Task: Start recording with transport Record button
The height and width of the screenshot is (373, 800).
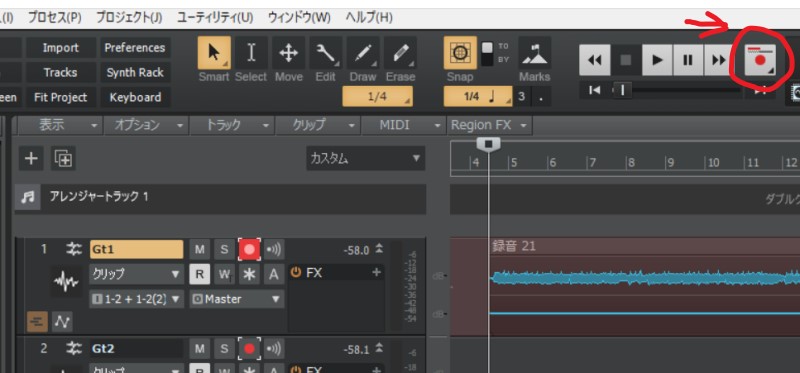Action: point(760,60)
